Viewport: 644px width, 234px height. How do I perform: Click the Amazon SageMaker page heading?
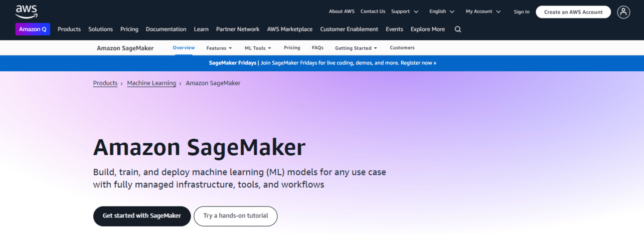click(199, 148)
